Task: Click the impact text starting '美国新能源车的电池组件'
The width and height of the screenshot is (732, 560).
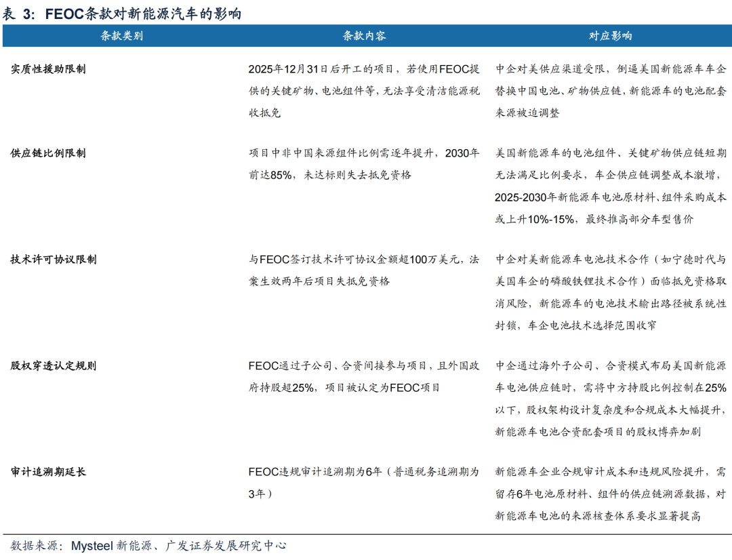Action: pos(611,186)
